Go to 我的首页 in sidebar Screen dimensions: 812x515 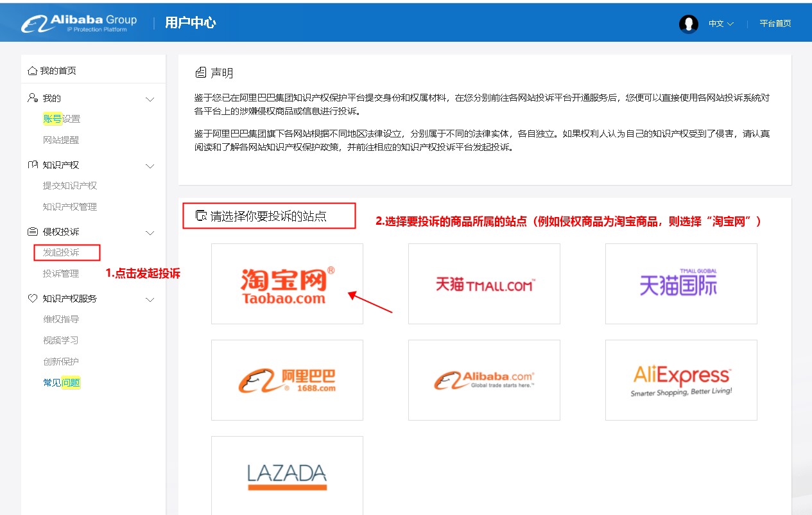click(58, 71)
